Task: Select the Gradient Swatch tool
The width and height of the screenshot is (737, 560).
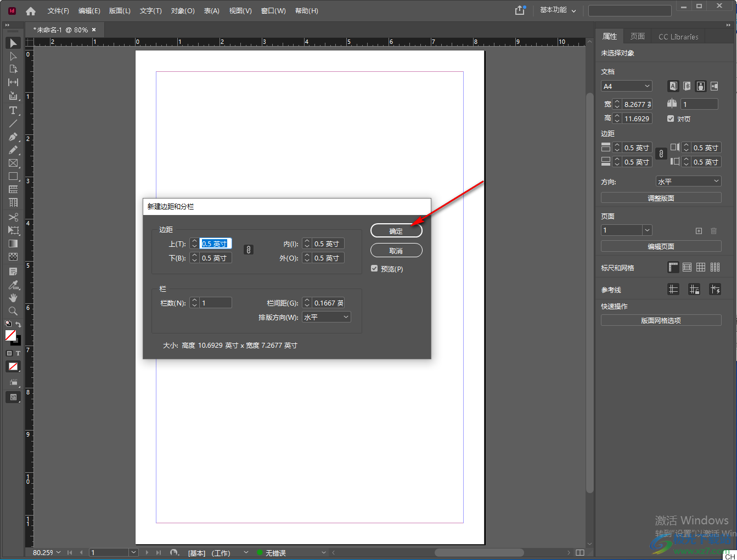Action: tap(13, 244)
